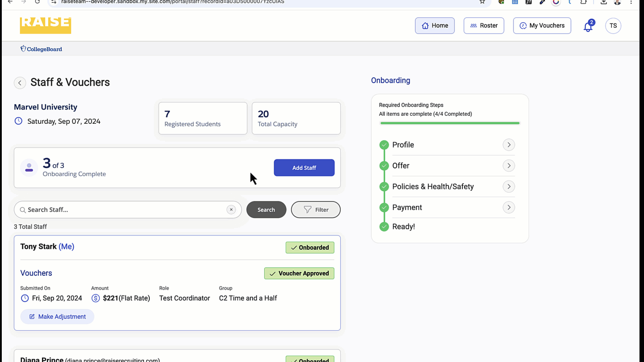Click Make Adjustment for Tony Stark's voucher

(x=57, y=316)
